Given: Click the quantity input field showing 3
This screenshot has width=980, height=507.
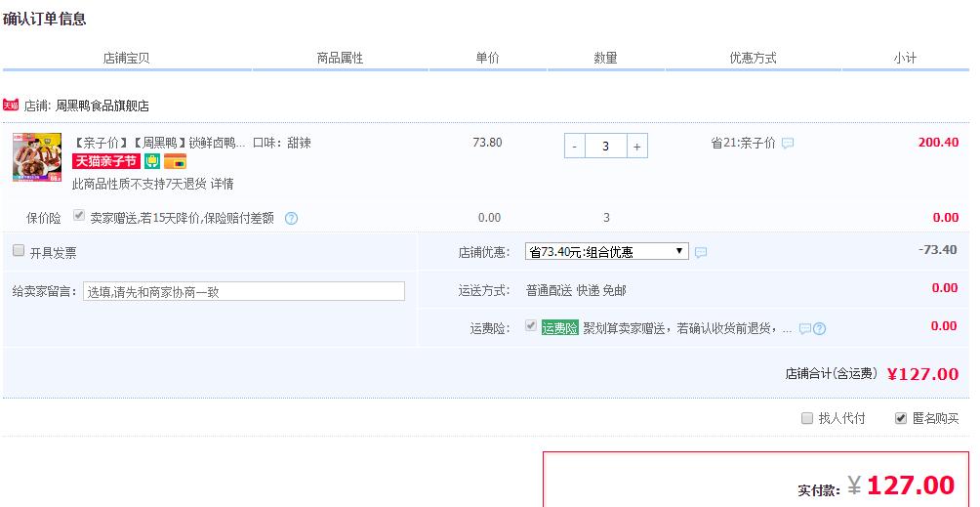Looking at the screenshot, I should pos(605,147).
